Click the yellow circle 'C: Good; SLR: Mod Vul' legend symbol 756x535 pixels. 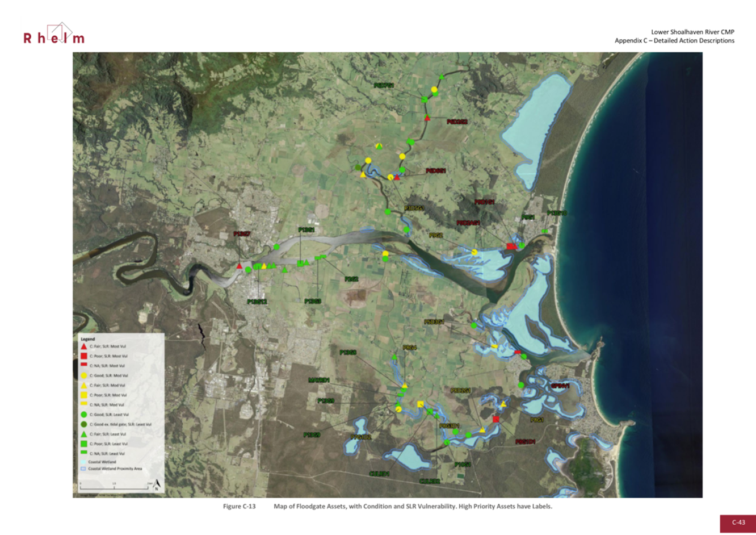coord(84,375)
